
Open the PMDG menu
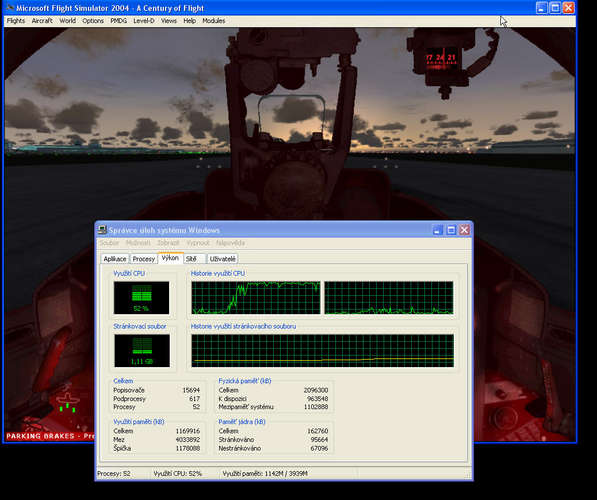[x=118, y=21]
